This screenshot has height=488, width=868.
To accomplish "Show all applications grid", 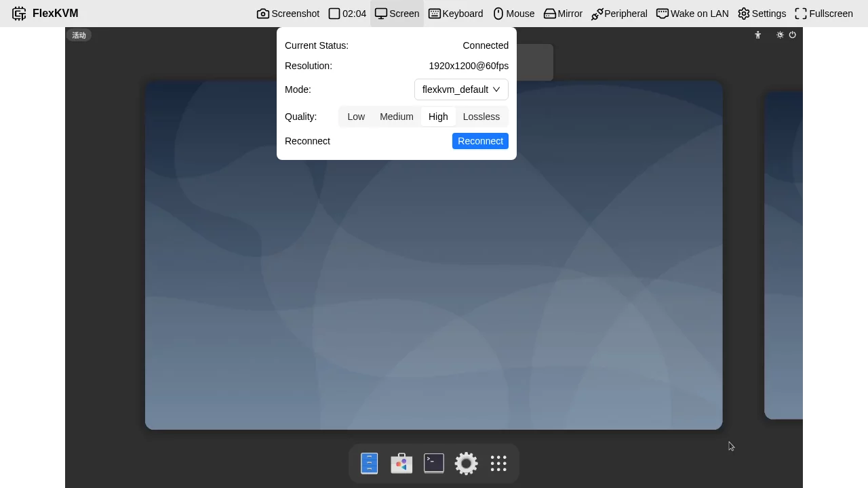I will click(498, 464).
